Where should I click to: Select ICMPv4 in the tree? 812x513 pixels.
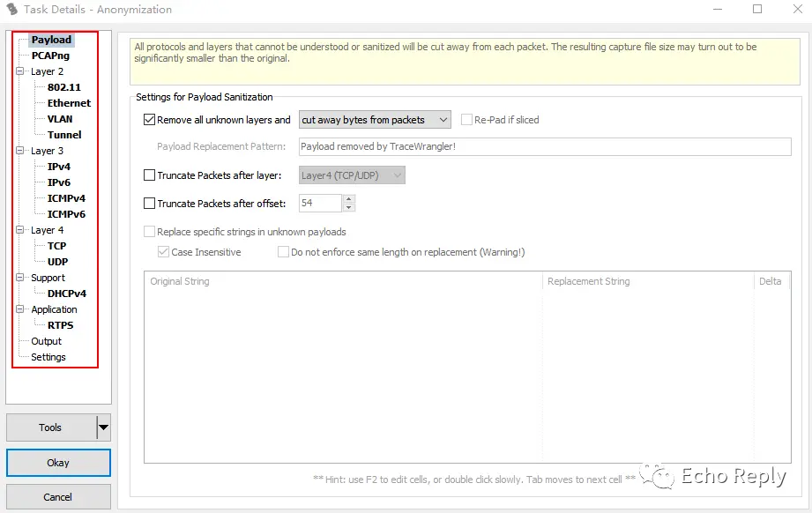(x=66, y=198)
